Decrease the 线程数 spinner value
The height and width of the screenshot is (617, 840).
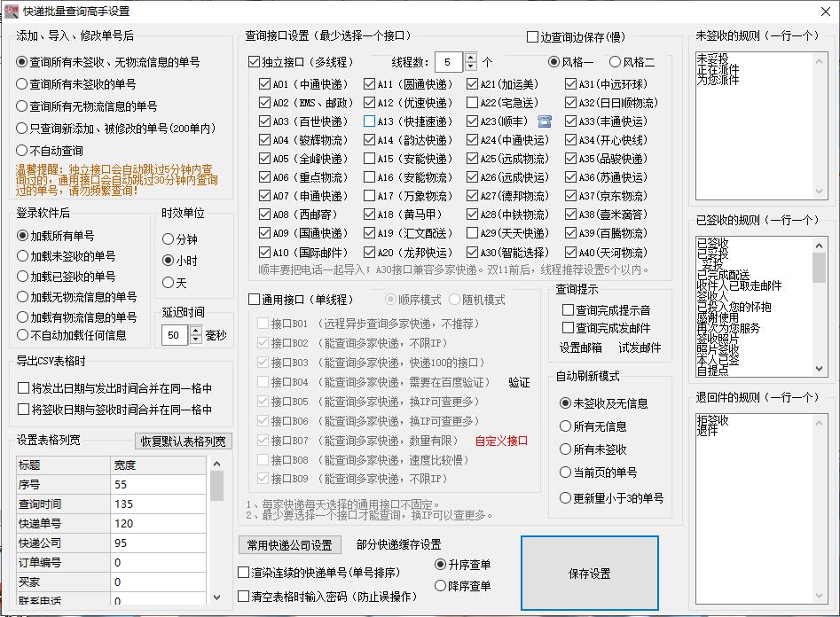pos(470,67)
